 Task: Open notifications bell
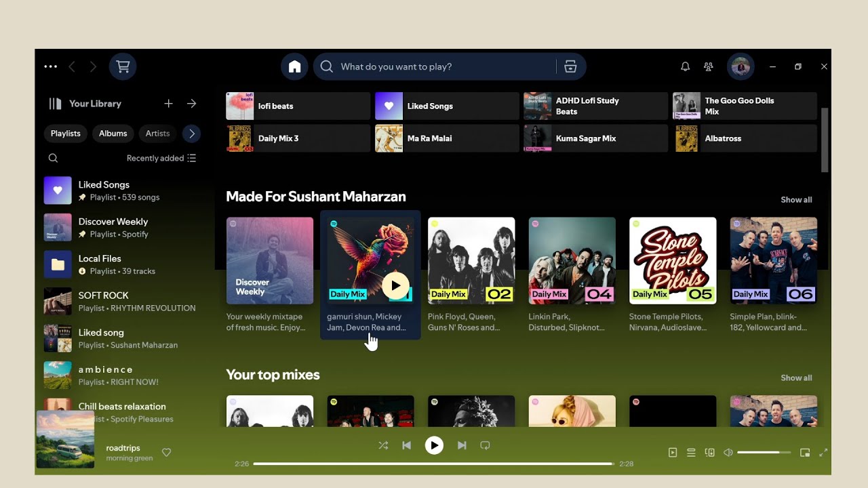pos(686,66)
